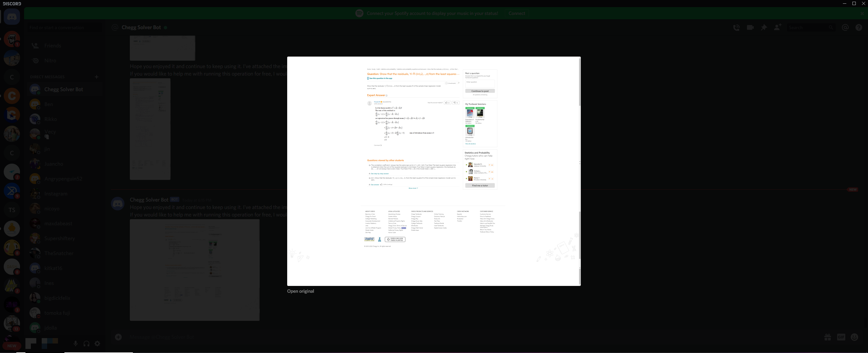Screen dimensions: 868x353
Task: Open the Discord Home button
Action: coord(12,17)
